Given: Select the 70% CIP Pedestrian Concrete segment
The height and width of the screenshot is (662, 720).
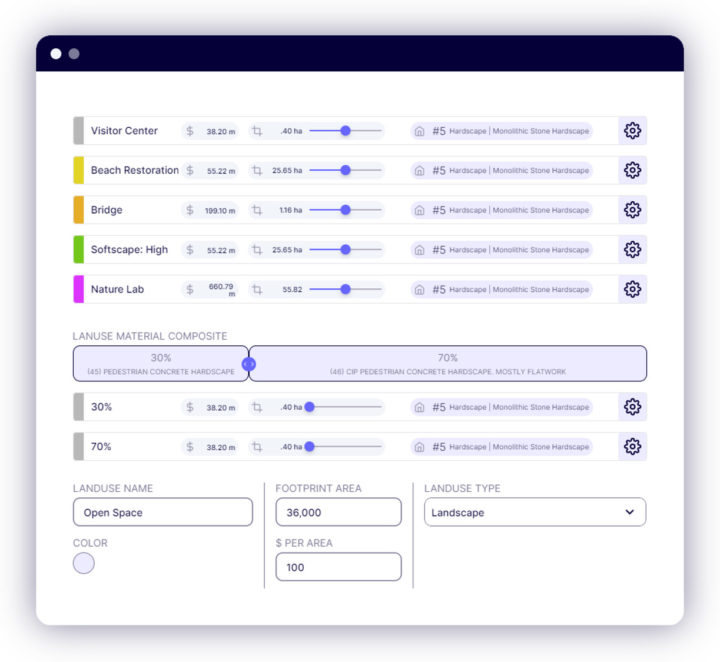Looking at the screenshot, I should pos(447,364).
